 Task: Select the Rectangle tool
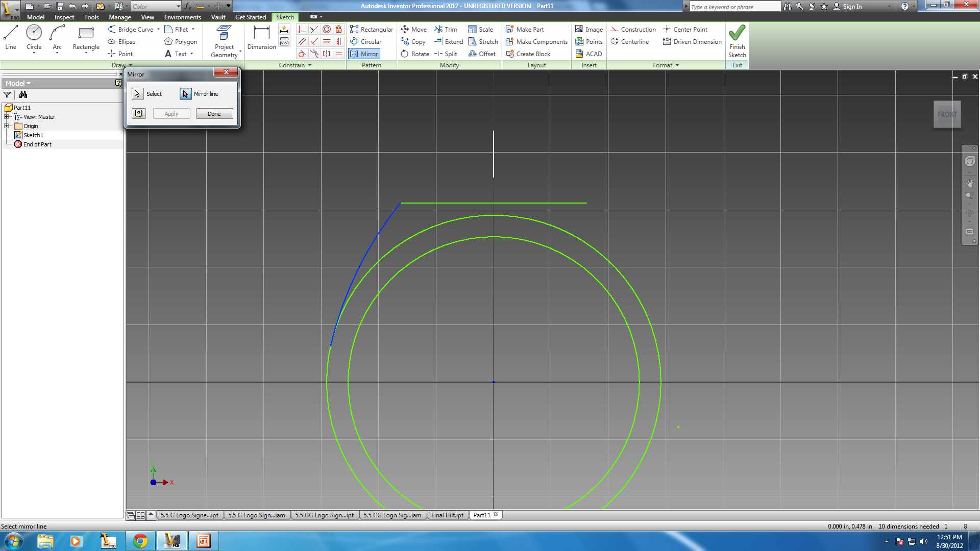coord(86,37)
